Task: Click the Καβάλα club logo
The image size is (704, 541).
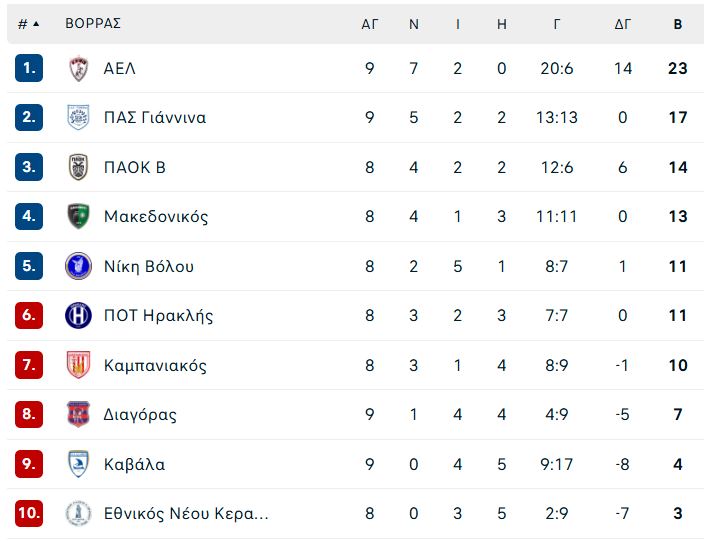Action: 78,464
